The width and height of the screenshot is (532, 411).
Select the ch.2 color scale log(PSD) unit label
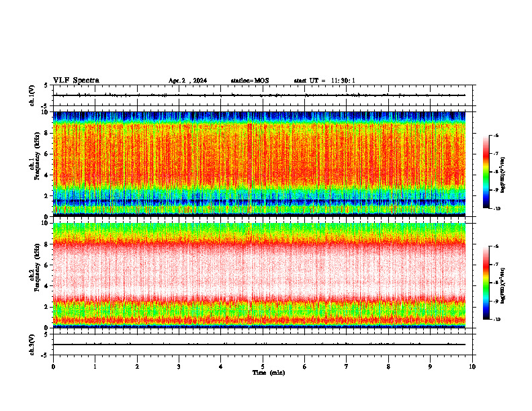pyautogui.click(x=503, y=285)
